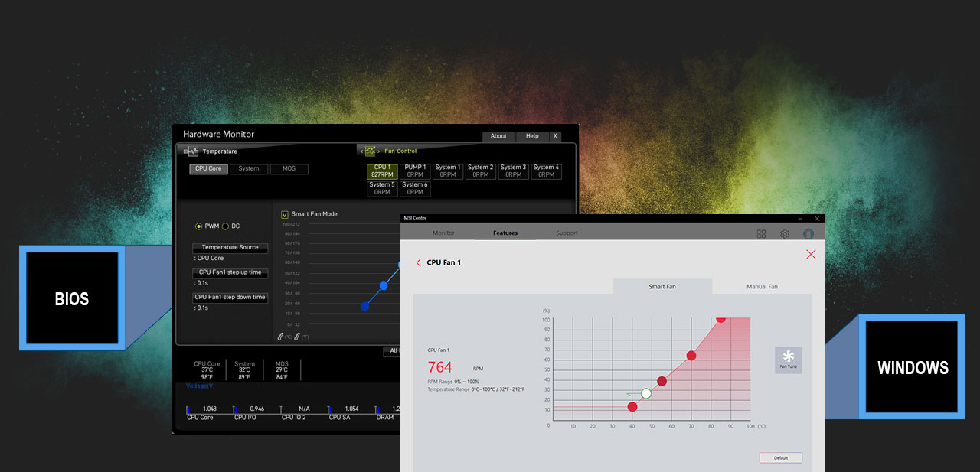Close the CPU Fan 1 panel with red X
Screen dimensions: 980x472
click(811, 254)
